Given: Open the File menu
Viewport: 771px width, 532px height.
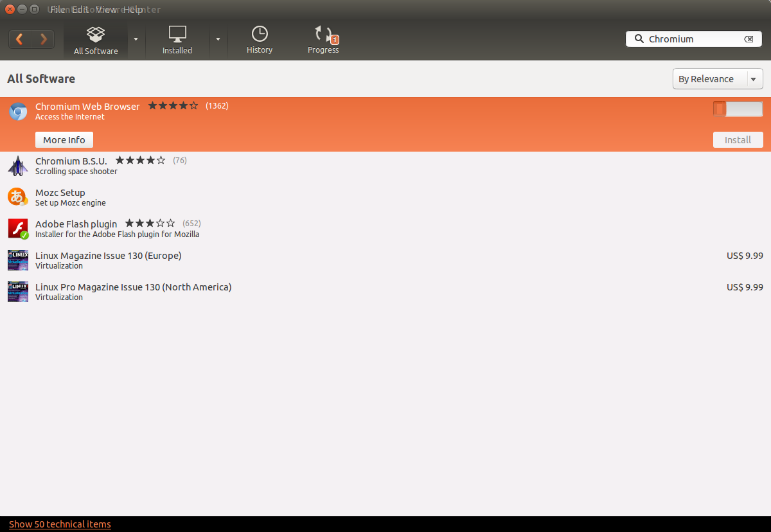Looking at the screenshot, I should 57,10.
